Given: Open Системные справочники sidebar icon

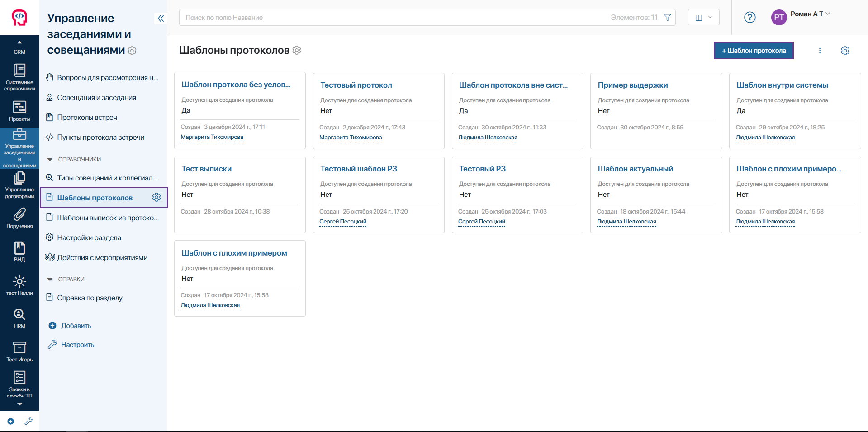Looking at the screenshot, I should [19, 77].
